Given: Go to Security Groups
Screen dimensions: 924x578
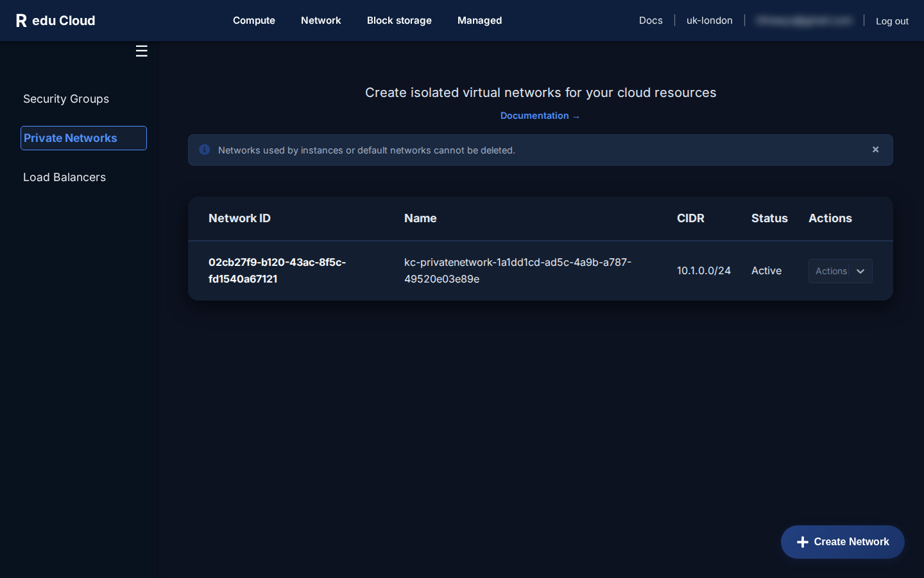Looking at the screenshot, I should point(66,99).
